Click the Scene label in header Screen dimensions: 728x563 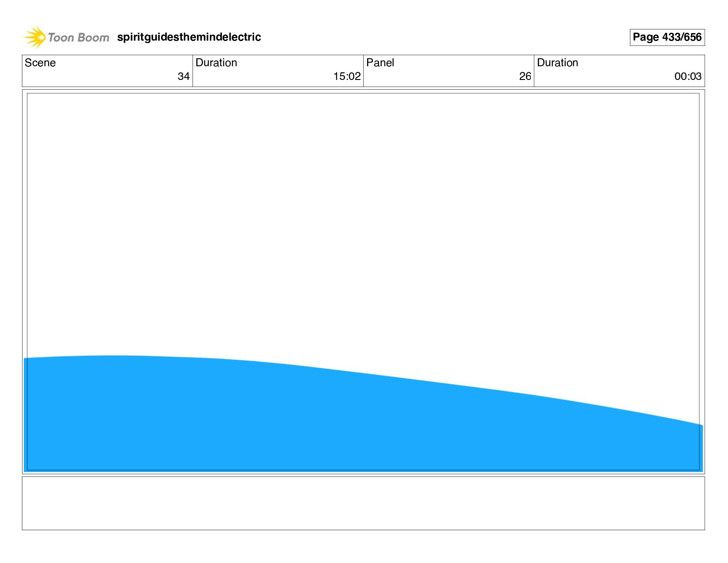pyautogui.click(x=40, y=63)
